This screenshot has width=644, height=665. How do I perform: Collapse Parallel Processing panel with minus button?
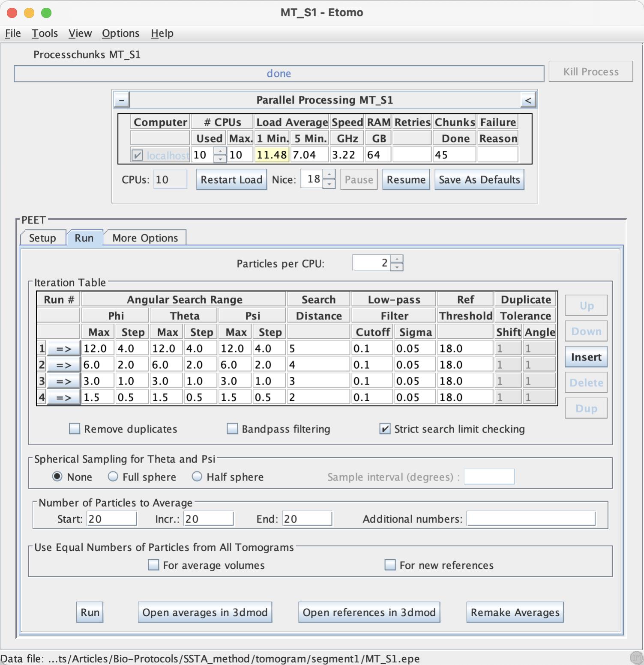[x=122, y=100]
